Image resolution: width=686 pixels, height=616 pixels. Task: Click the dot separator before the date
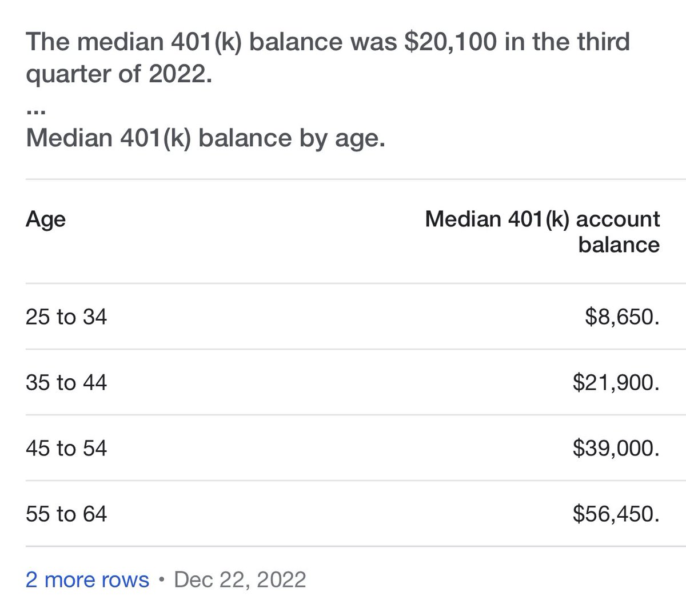[x=161, y=580]
